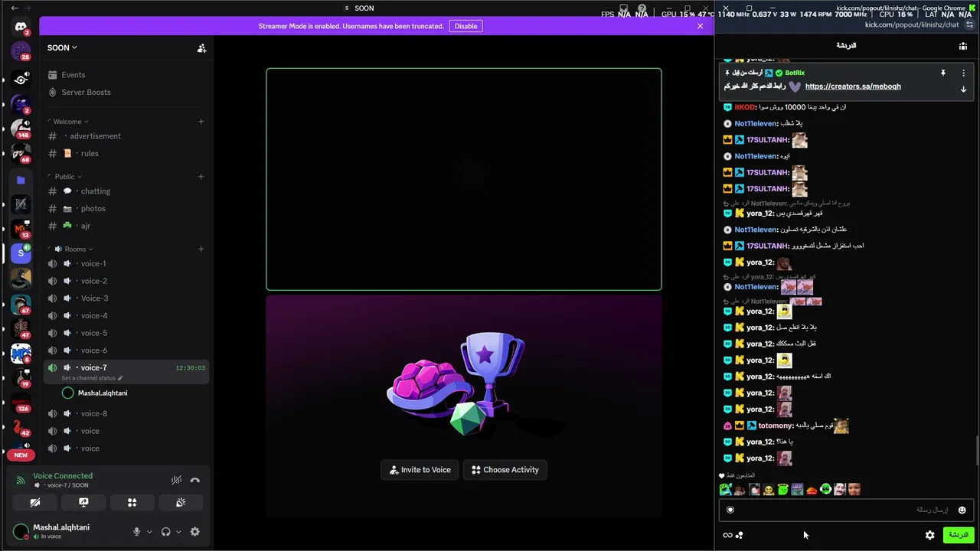Expand headphone output options chevron

point(178,532)
